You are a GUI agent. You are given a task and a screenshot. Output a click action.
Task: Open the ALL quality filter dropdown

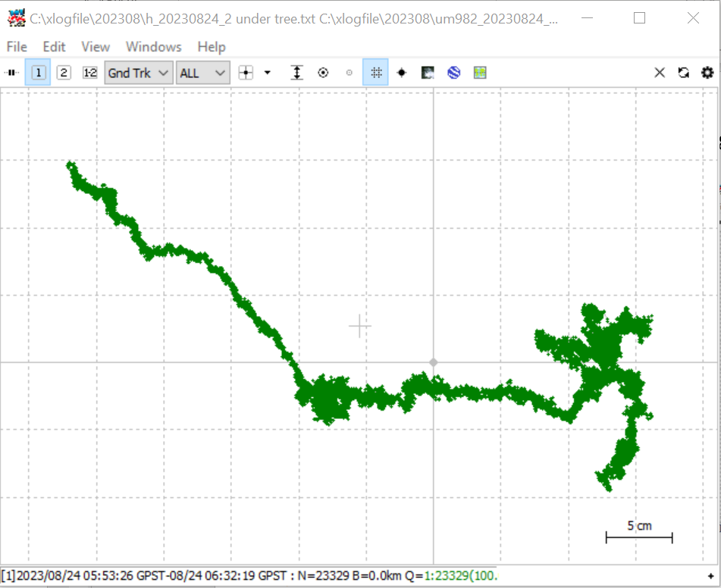coord(202,73)
